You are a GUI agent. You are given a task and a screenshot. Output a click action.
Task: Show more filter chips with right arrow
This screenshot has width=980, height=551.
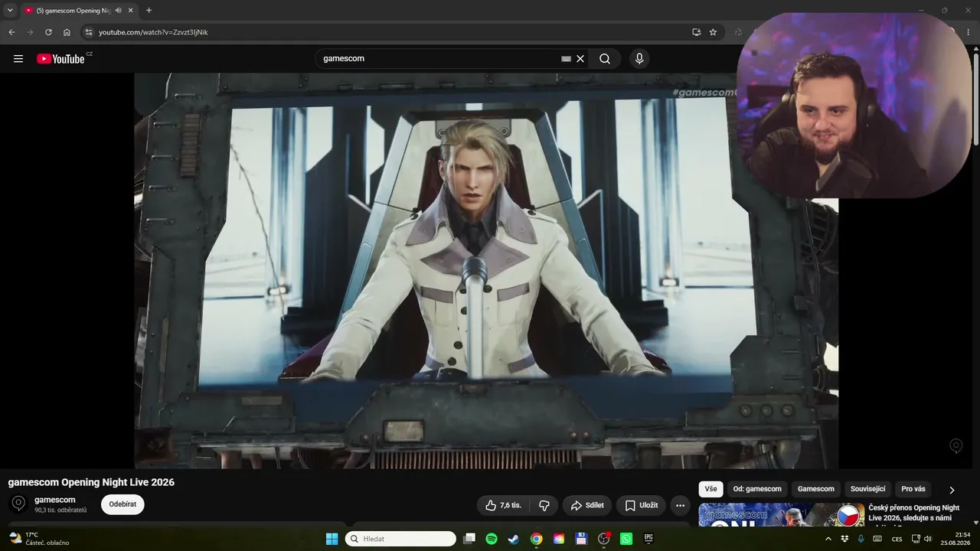pyautogui.click(x=952, y=490)
